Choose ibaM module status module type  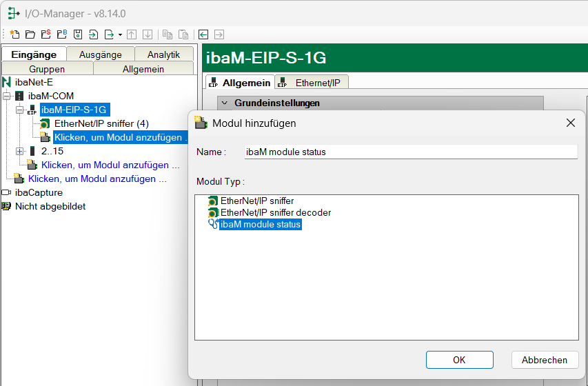261,224
